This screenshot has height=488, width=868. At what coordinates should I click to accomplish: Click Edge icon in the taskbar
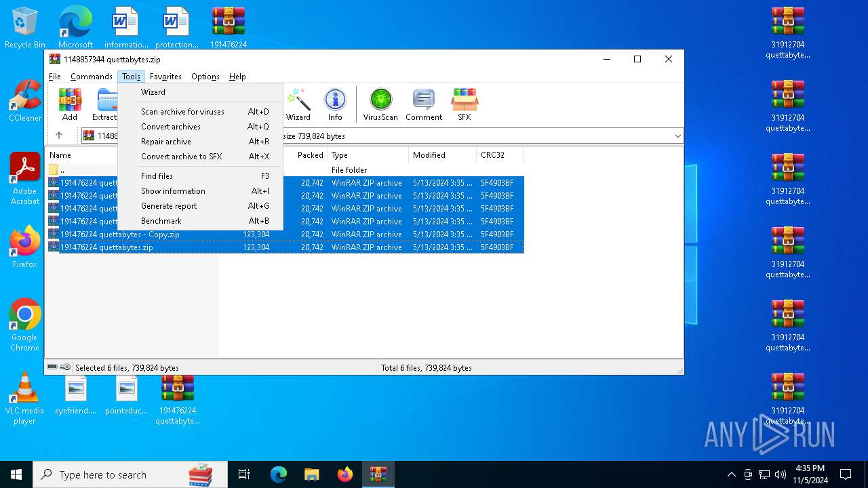tap(279, 474)
